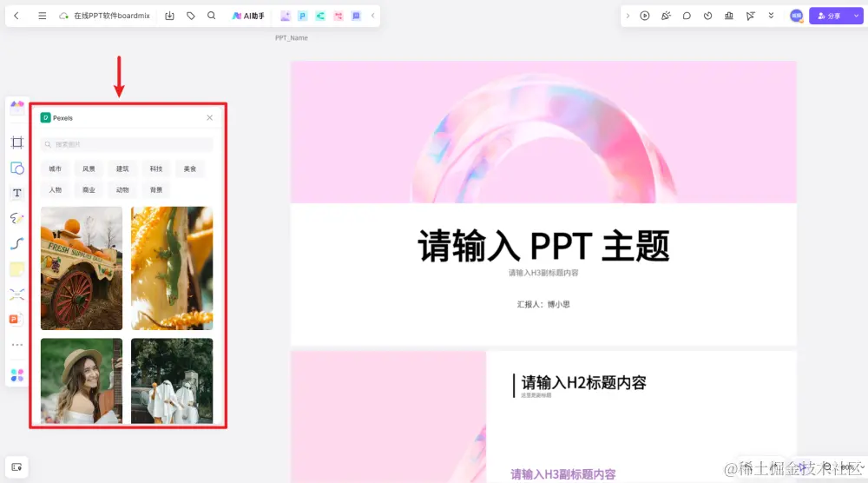The width and height of the screenshot is (868, 483).
Task: Open the orange PPT tool in sidebar
Action: (x=16, y=319)
